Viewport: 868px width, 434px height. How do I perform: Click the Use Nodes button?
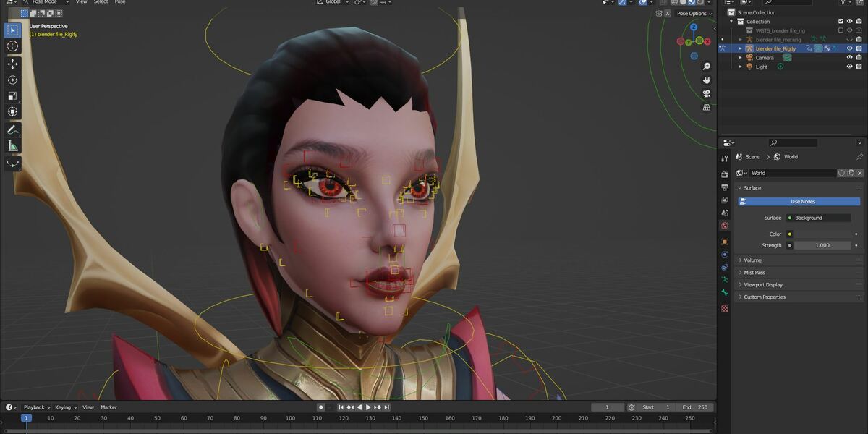[x=799, y=202]
